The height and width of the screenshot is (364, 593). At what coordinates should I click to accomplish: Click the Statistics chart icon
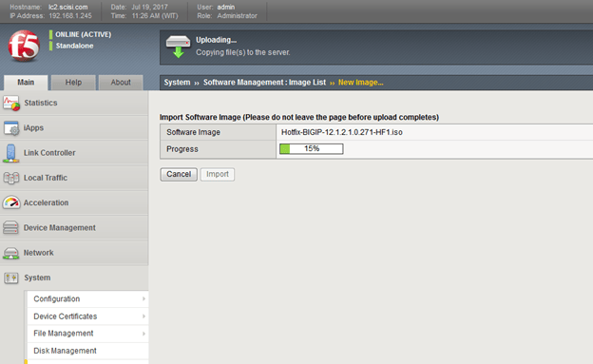[11, 103]
